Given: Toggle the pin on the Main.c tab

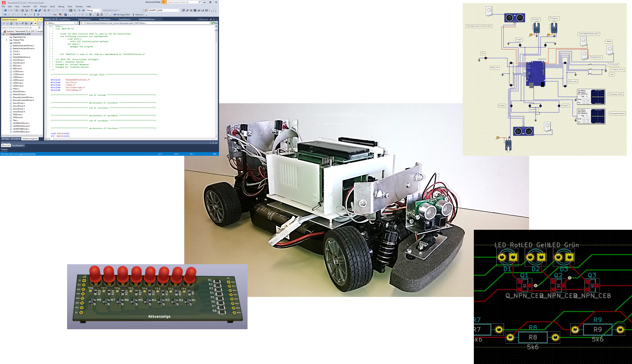Looking at the screenshot, I should pos(54,19).
